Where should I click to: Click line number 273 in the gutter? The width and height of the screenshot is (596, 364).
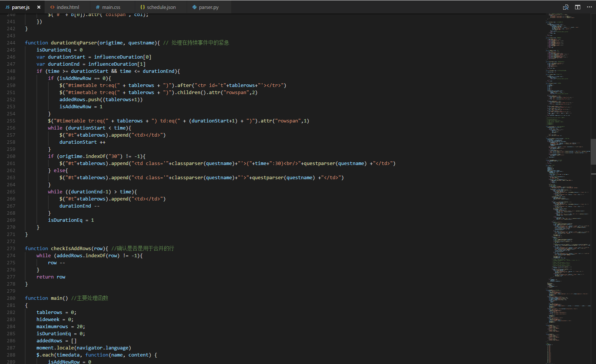[11, 249]
